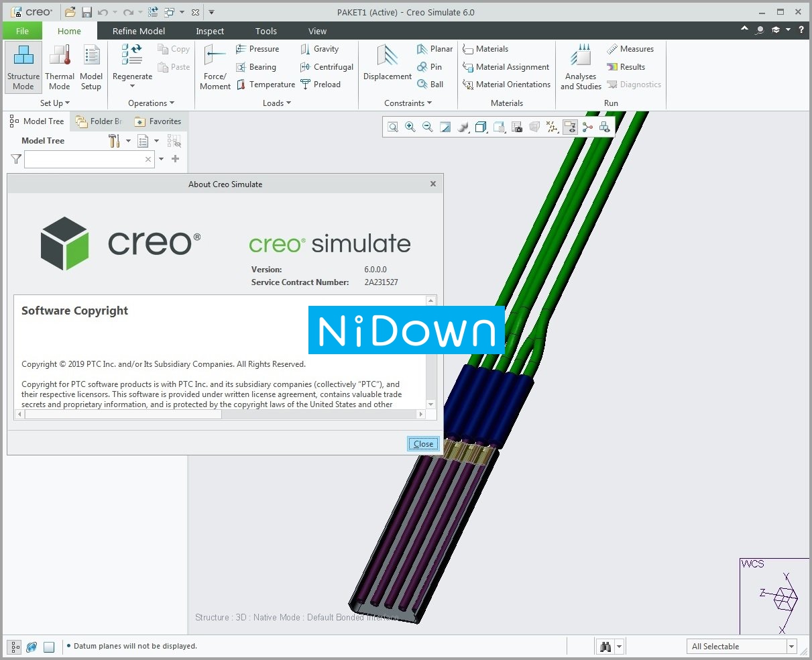Viewport: 812px width, 660px height.
Task: Click the copyright text horizontal scrollbar
Action: tap(220, 415)
